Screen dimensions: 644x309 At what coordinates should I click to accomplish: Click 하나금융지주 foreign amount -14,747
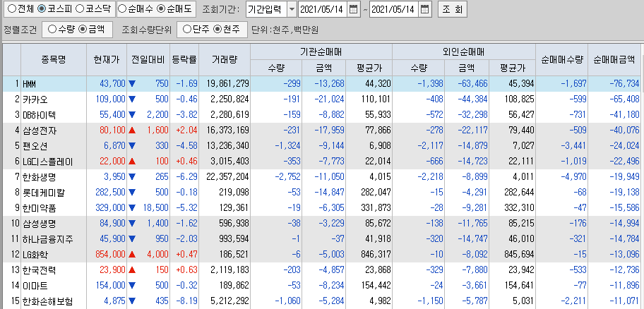pos(472,239)
